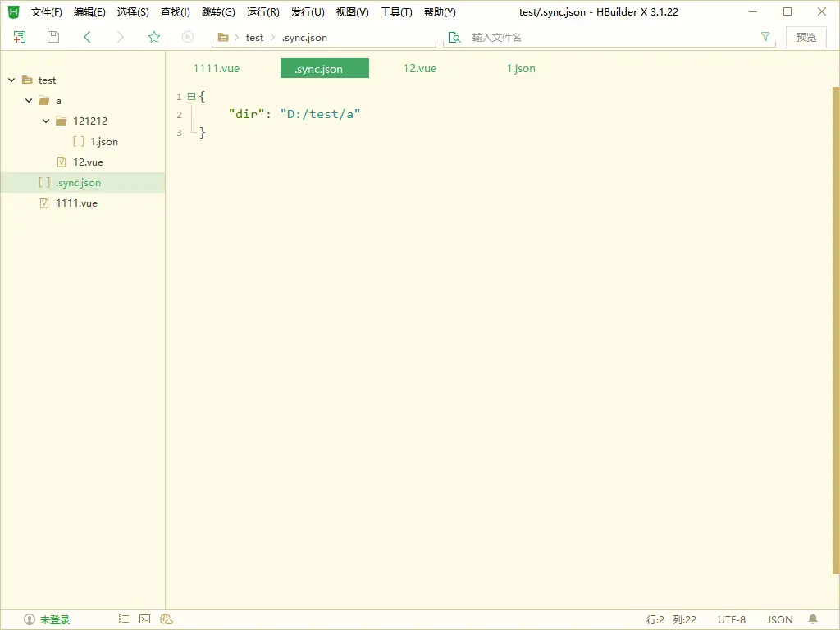This screenshot has height=630, width=840.
Task: Click the folder icon in the breadcrumb
Action: (x=223, y=38)
